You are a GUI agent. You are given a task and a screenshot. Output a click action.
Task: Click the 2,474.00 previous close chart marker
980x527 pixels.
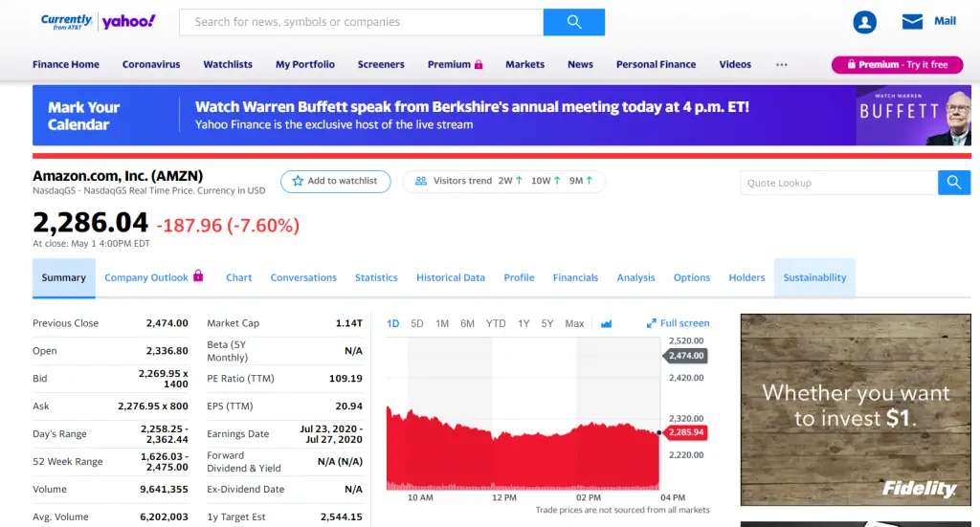coord(685,356)
